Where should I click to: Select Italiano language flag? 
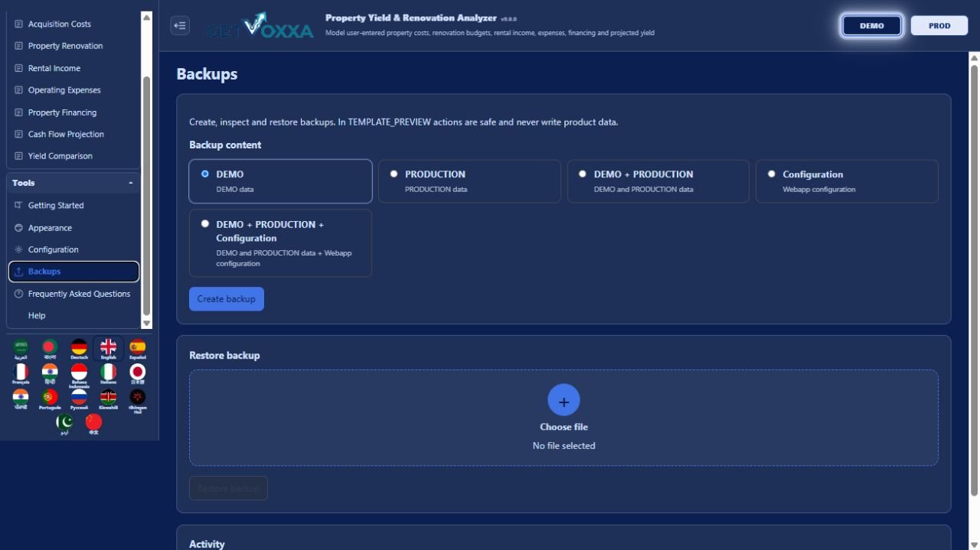point(108,374)
